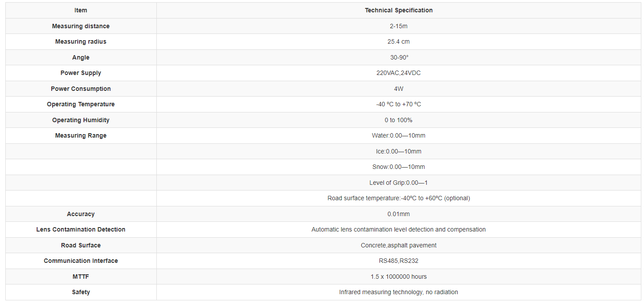Select the "Lens Contamination Detection" label
The image size is (644, 303).
[x=81, y=229]
